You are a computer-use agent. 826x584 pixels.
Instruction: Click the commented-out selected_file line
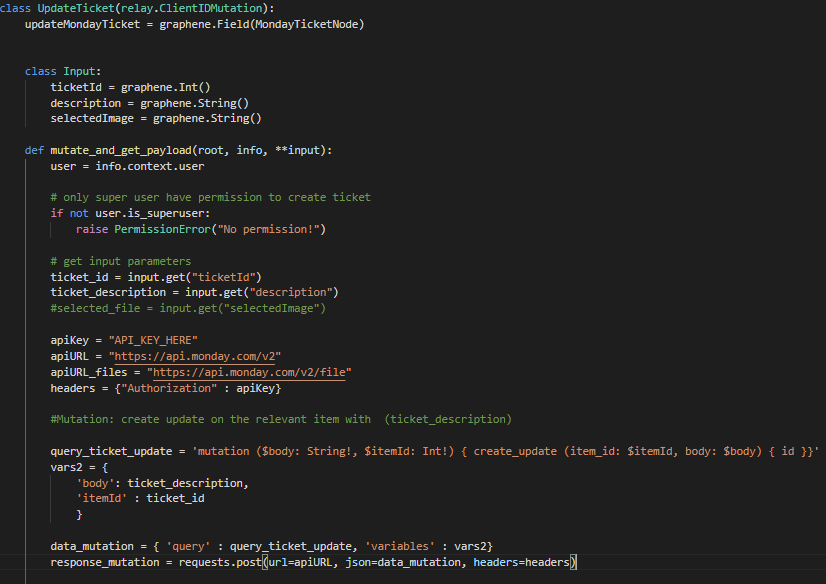click(x=188, y=308)
